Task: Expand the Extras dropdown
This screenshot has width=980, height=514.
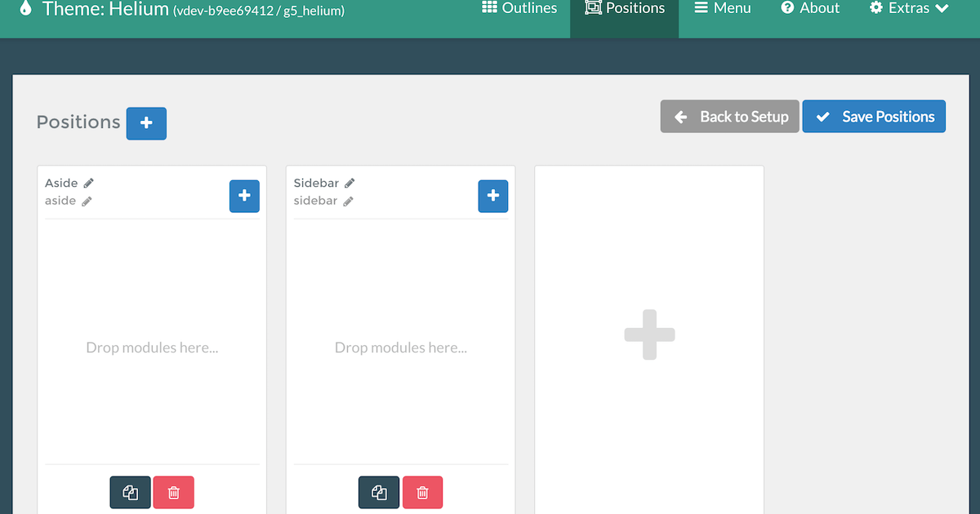Action: tap(909, 9)
